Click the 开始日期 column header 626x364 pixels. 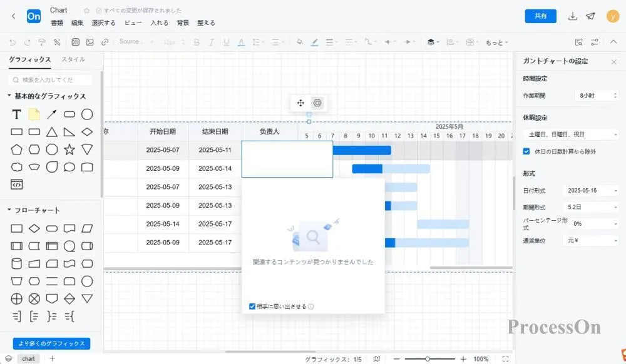[x=163, y=131]
